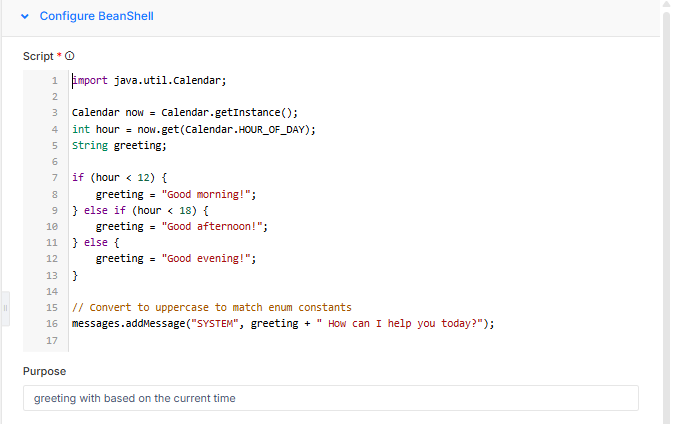This screenshot has width=673, height=424.
Task: Click the vertical scrollbar on the right
Action: click(x=666, y=200)
